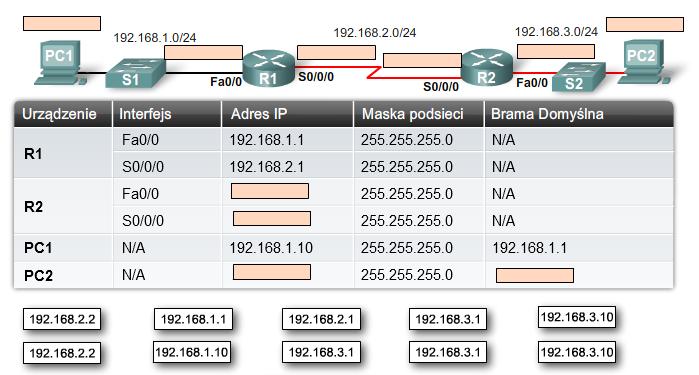The height and width of the screenshot is (375, 699).
Task: Click 192.168.2.1 in R1 S0/0/0 Adres IP cell
Action: tap(267, 167)
